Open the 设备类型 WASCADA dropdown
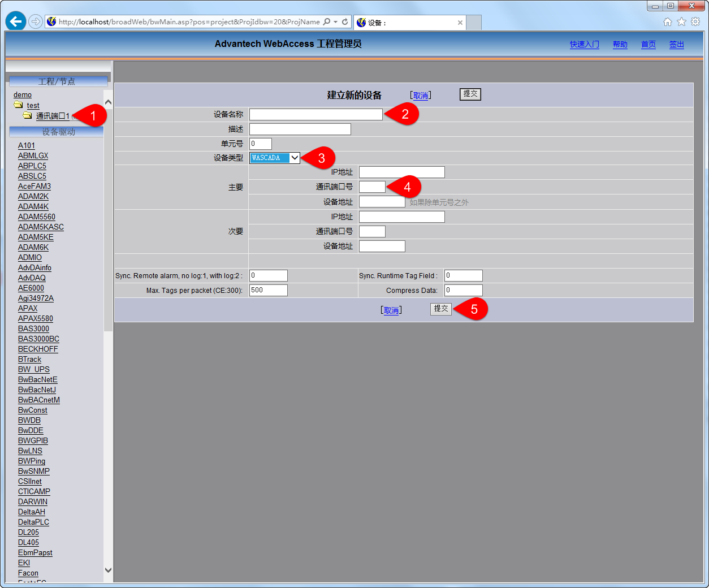Viewport: 709px width, 588px height. (x=275, y=158)
